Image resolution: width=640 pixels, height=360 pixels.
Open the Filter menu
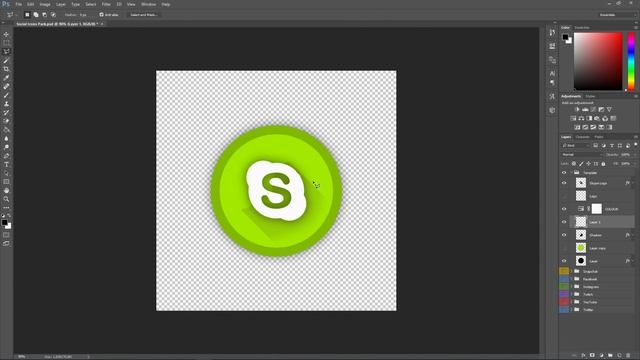click(106, 4)
